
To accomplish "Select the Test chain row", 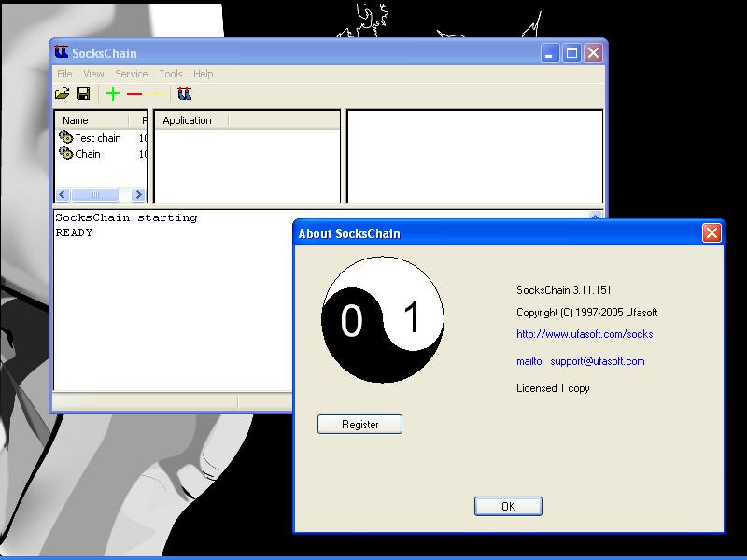I will tap(102, 138).
